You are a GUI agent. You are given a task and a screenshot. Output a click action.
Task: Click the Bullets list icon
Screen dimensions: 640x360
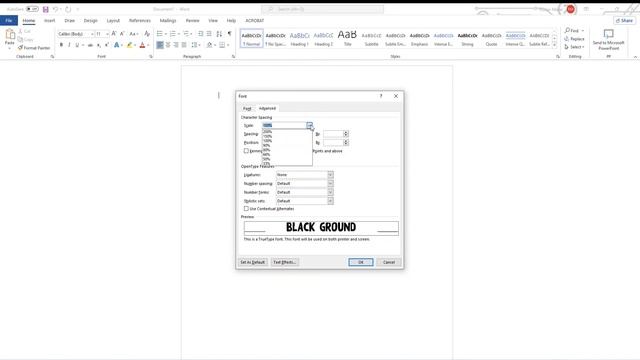[160, 33]
